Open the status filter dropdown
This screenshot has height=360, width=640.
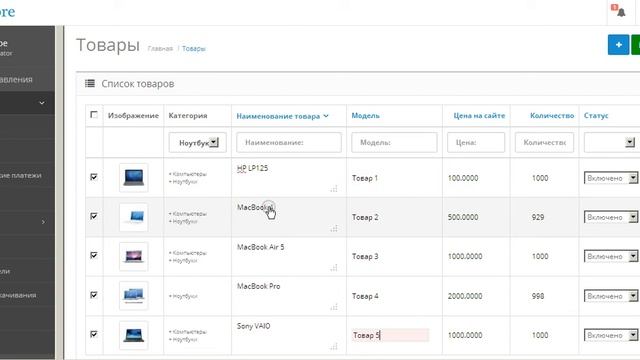(x=611, y=142)
